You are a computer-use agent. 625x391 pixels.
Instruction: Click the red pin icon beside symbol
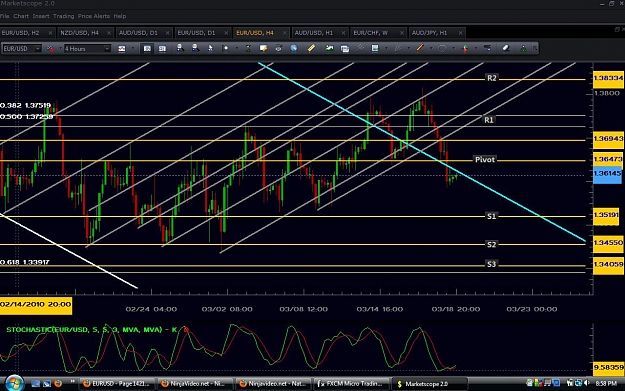(x=50, y=49)
